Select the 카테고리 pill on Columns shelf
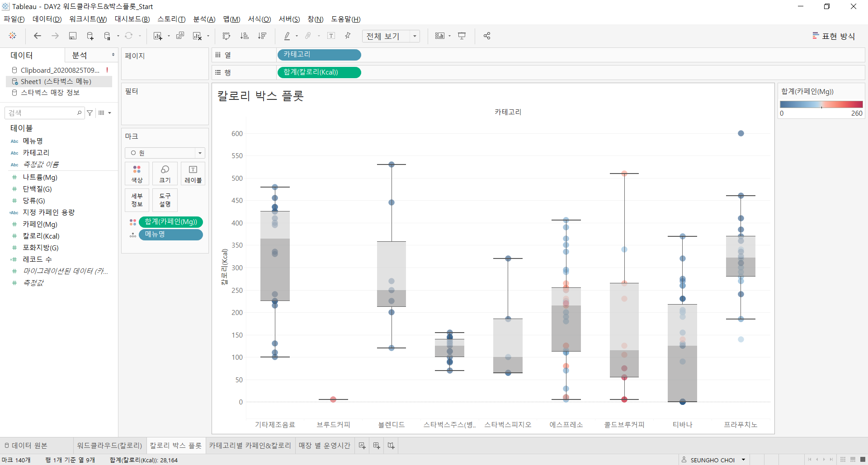This screenshot has height=465, width=868. tap(319, 55)
